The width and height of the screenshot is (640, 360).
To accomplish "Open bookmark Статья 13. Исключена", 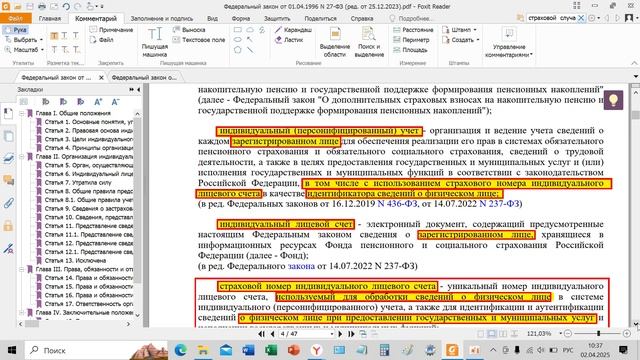I will pos(75,260).
